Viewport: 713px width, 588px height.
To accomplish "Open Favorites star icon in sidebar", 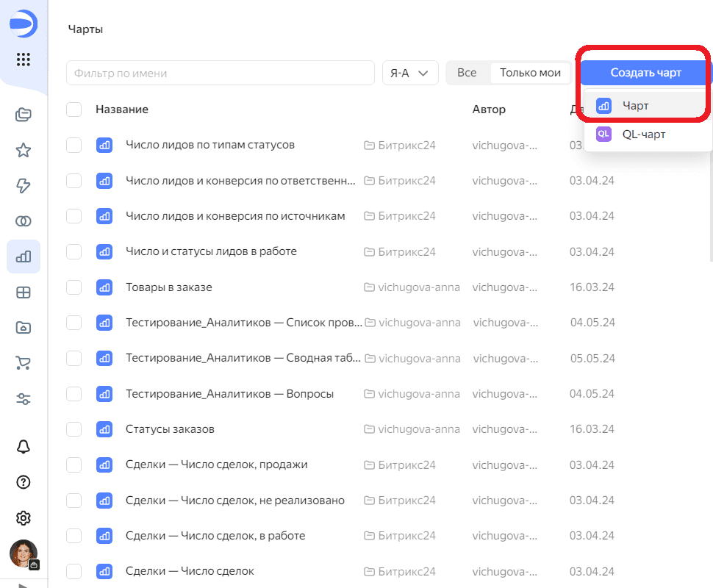I will (x=24, y=150).
